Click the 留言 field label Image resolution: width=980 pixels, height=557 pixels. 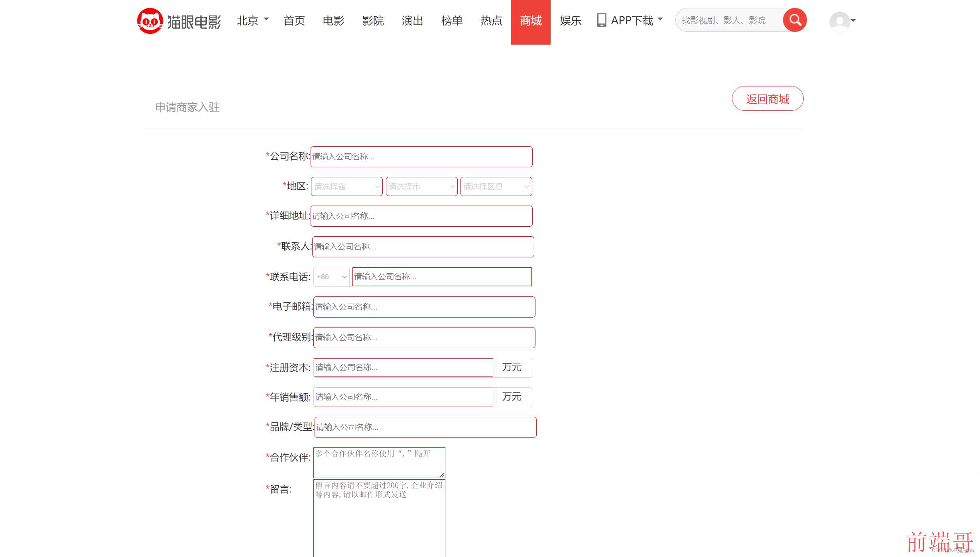coord(279,489)
